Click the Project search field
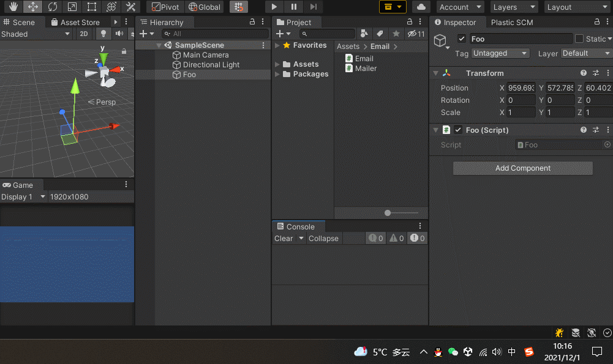This screenshot has height=364, width=613. point(328,34)
